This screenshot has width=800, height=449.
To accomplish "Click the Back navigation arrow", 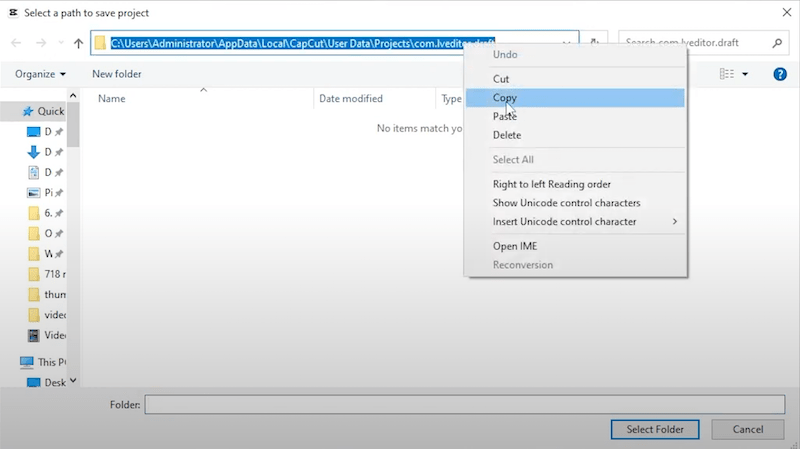I will (16, 43).
